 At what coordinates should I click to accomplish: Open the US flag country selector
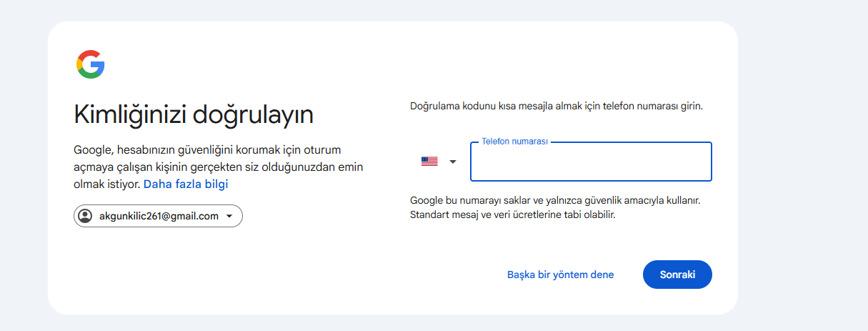click(x=439, y=162)
